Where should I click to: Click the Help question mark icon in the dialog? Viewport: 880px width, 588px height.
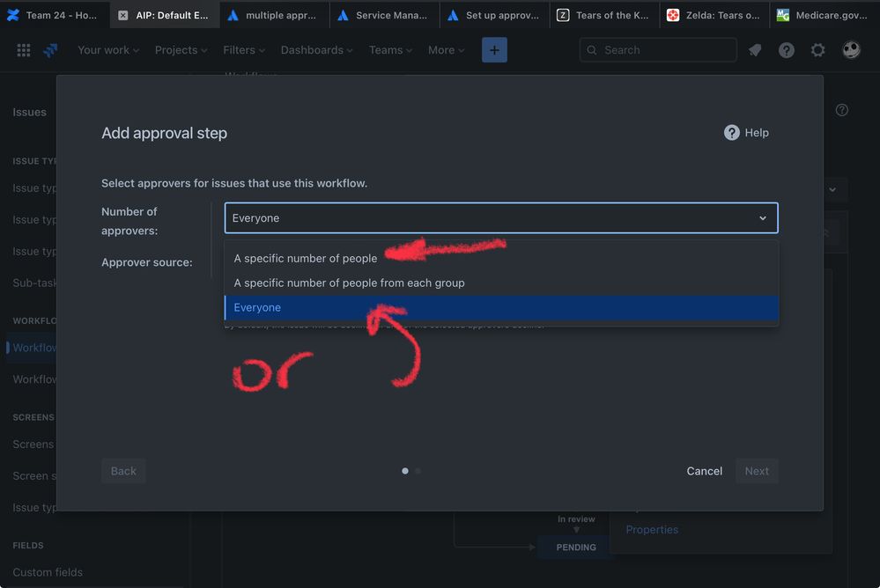(732, 132)
